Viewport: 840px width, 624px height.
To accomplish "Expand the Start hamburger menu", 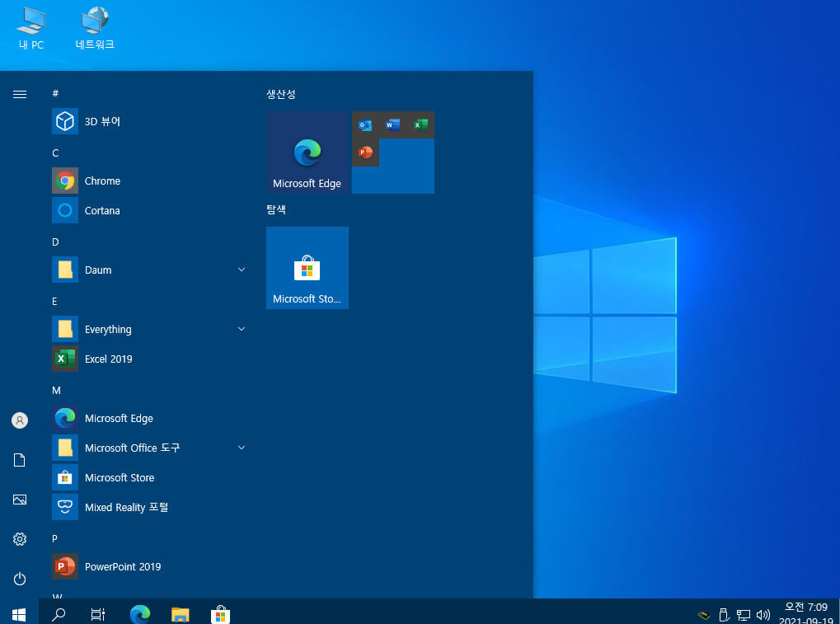I will click(x=20, y=94).
